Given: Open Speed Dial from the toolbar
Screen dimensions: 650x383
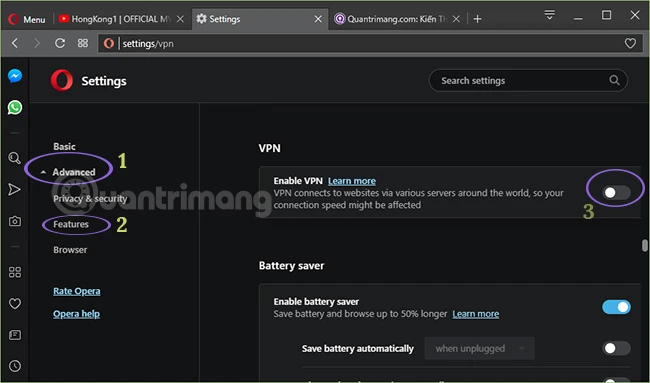Looking at the screenshot, I should [83, 43].
